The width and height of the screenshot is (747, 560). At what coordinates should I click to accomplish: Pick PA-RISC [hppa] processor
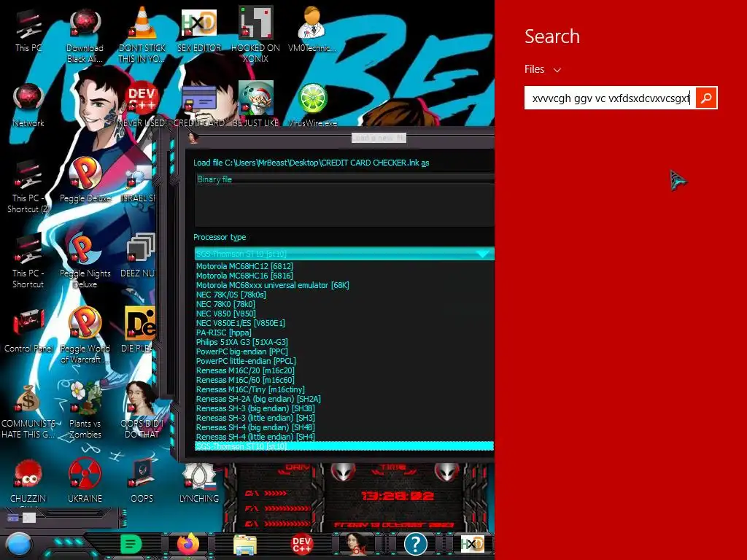[344, 332]
